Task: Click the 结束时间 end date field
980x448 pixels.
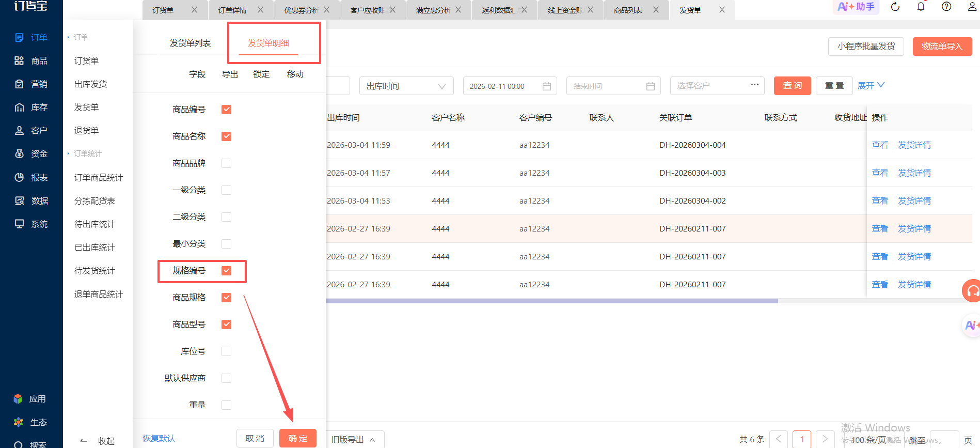Action: tap(613, 86)
